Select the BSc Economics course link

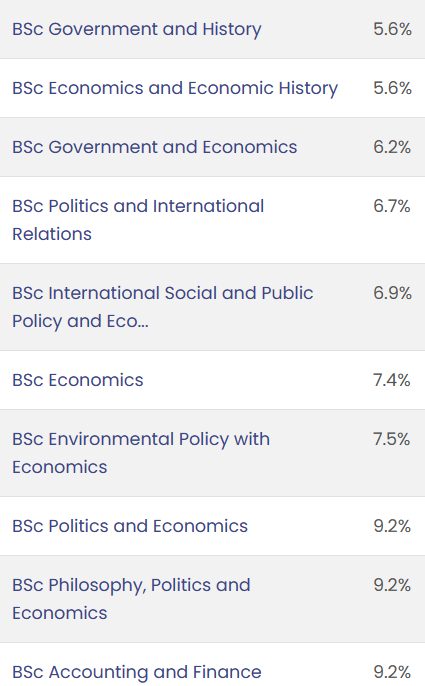77,380
